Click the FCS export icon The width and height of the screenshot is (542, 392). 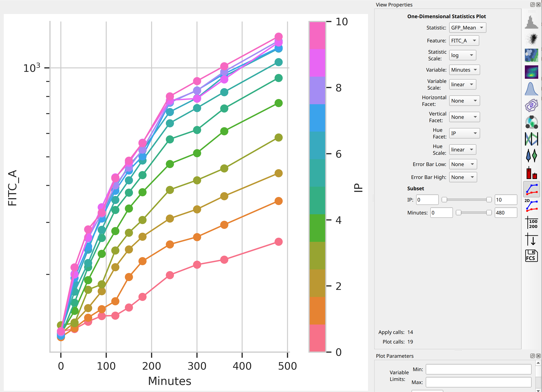531,256
